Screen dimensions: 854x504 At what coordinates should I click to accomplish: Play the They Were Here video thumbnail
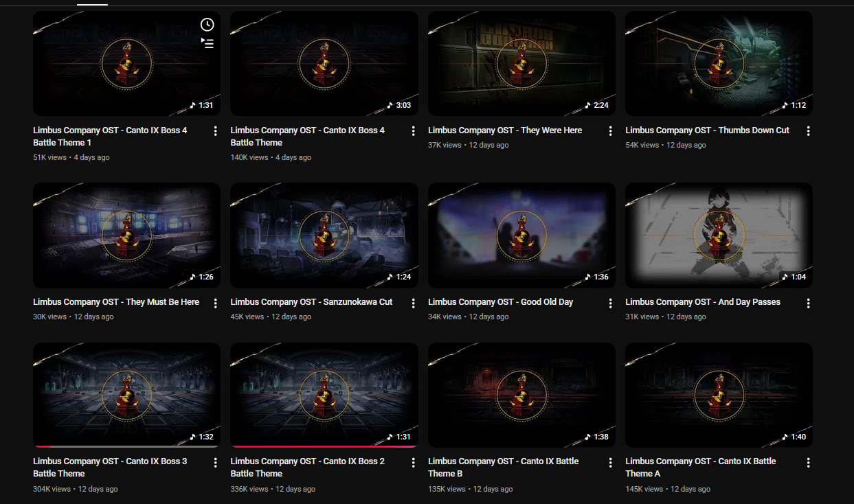pos(522,63)
